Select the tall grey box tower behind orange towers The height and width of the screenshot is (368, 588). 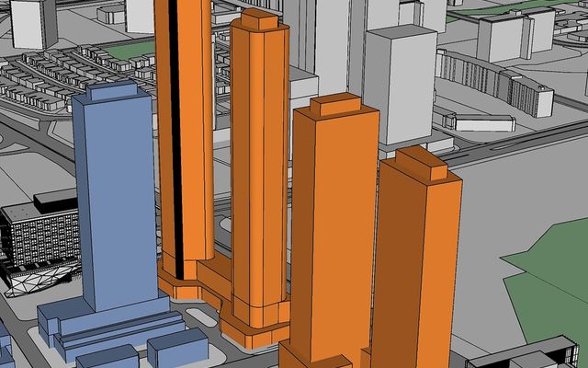[x=401, y=86]
